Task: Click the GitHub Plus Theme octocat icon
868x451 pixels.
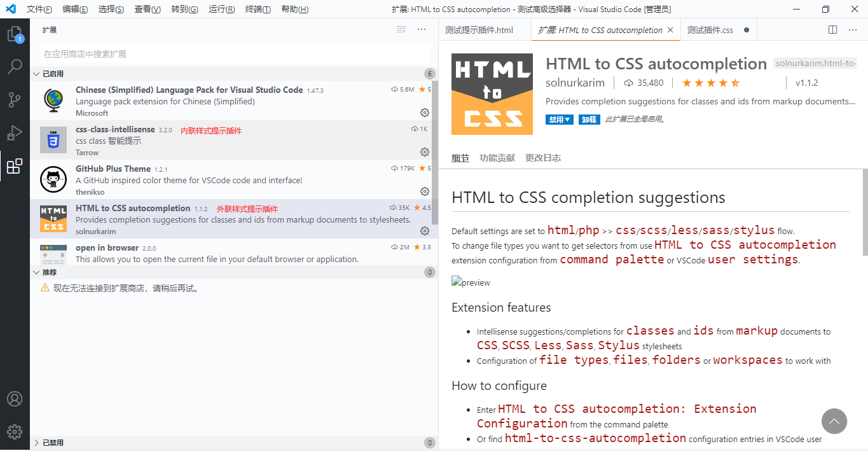Action: (53, 179)
